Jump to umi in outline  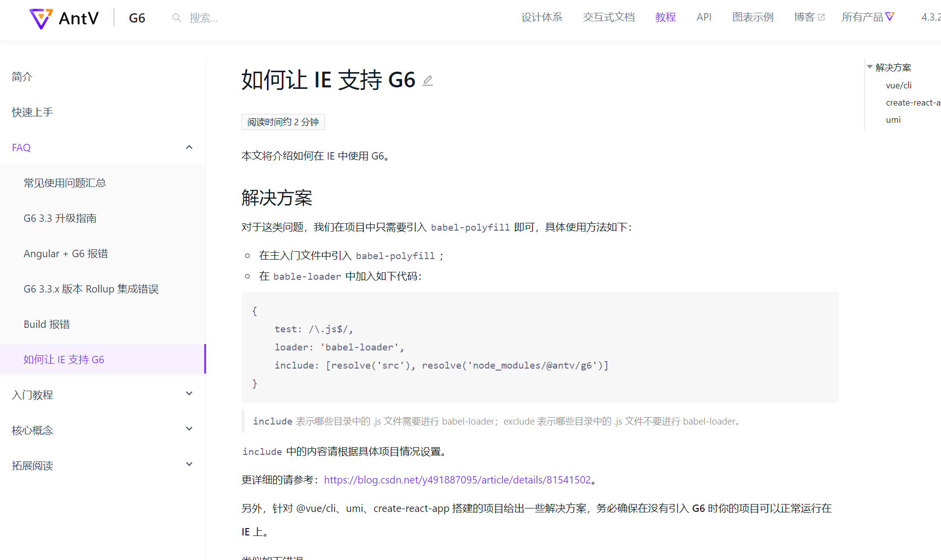[x=893, y=119]
